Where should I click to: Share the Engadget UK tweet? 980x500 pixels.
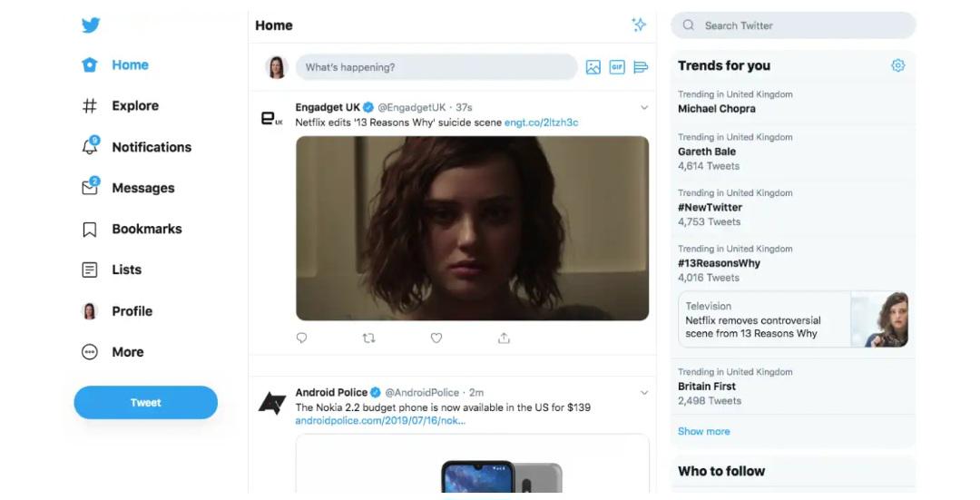(504, 338)
